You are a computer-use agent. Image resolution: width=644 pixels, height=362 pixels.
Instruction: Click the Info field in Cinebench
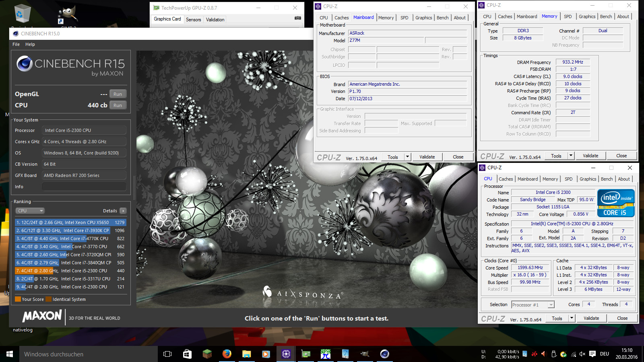(x=84, y=187)
